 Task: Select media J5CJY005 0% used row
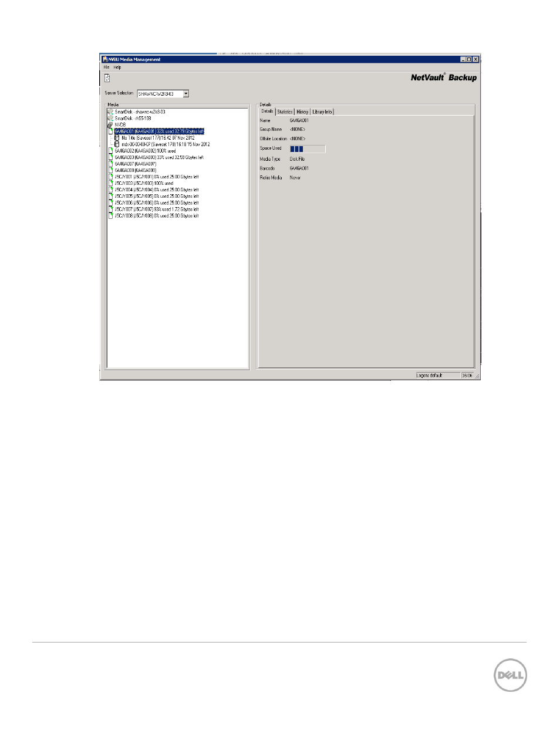coord(157,196)
